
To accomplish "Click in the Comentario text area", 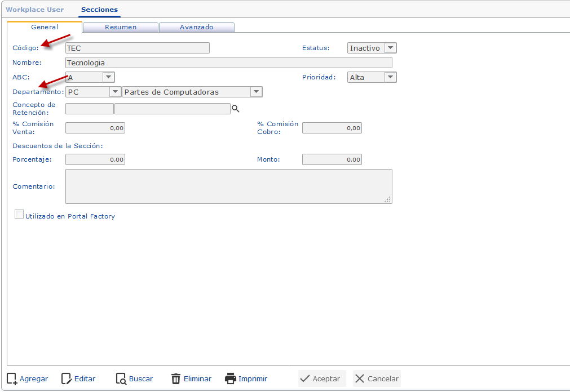I will (229, 186).
